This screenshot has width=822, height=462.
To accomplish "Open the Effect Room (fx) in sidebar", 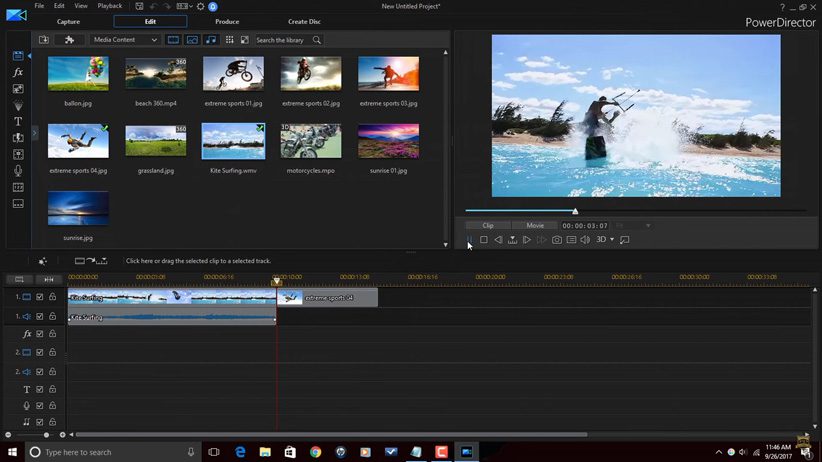I will coord(18,72).
